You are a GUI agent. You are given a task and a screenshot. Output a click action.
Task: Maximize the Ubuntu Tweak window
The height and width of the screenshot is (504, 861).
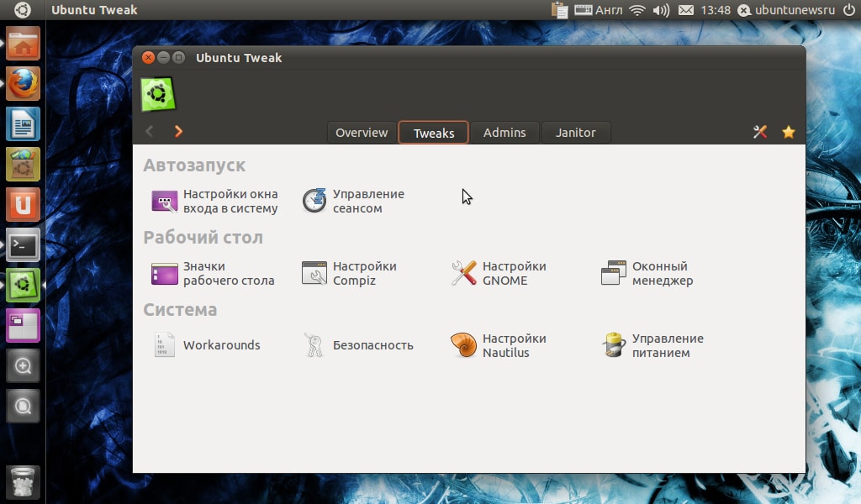click(x=178, y=58)
